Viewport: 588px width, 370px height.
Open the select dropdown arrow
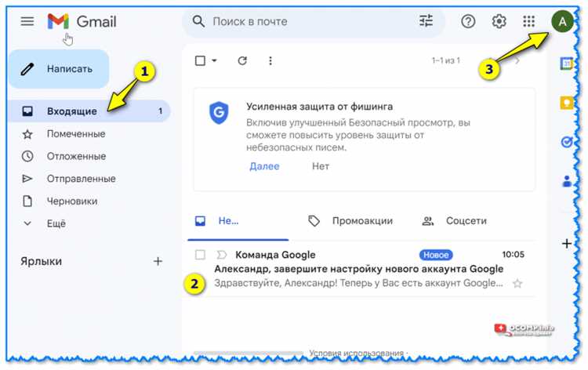point(214,60)
